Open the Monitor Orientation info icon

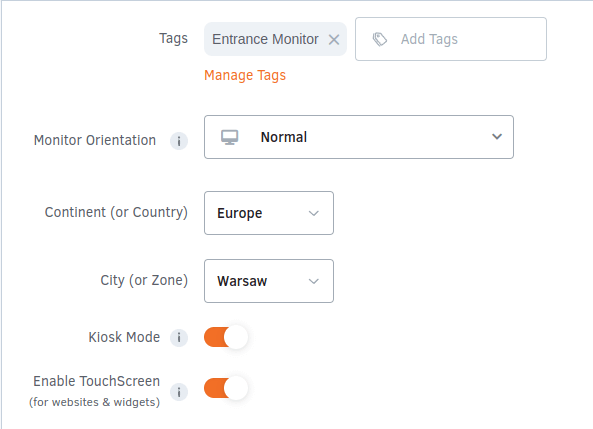[179, 141]
